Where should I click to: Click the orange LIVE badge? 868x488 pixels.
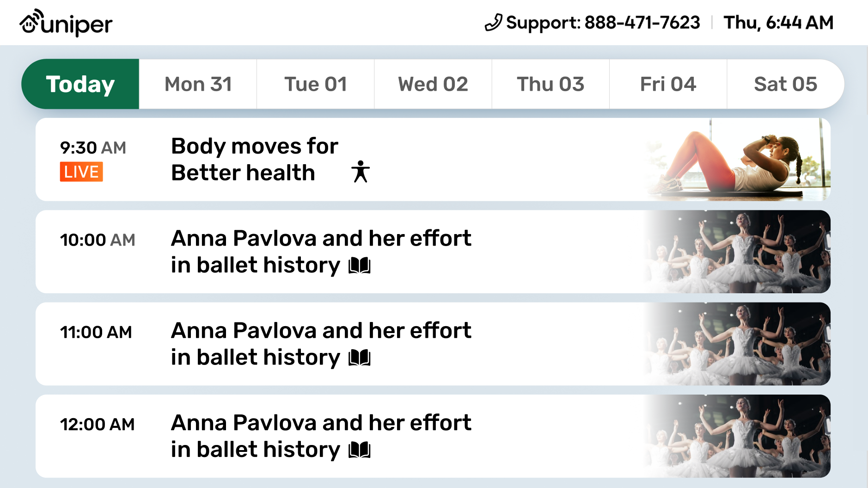[x=81, y=172]
